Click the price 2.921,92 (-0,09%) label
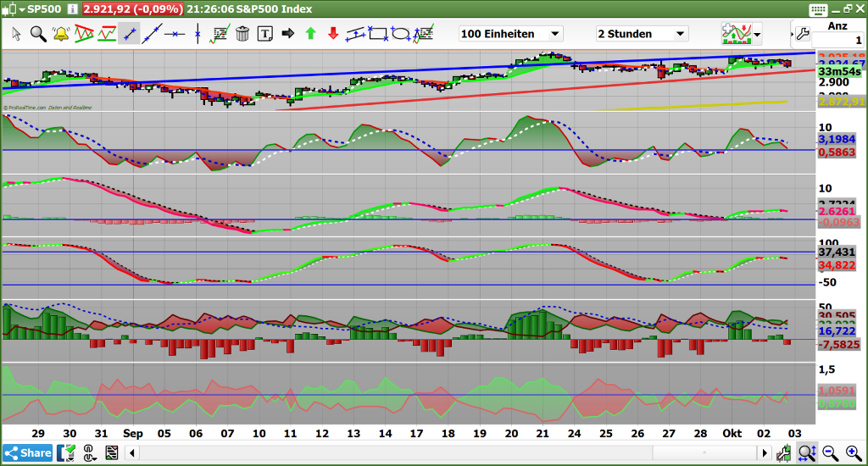The width and height of the screenshot is (868, 466). (133, 8)
